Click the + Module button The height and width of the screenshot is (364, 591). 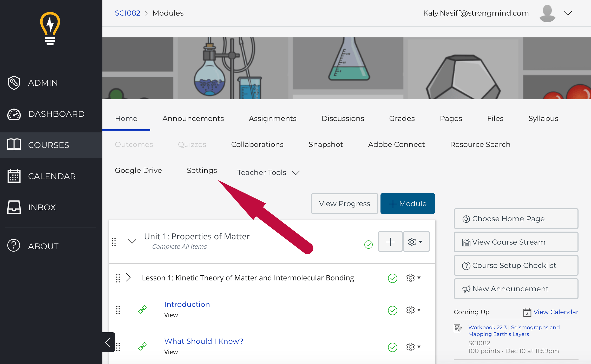[x=408, y=204]
